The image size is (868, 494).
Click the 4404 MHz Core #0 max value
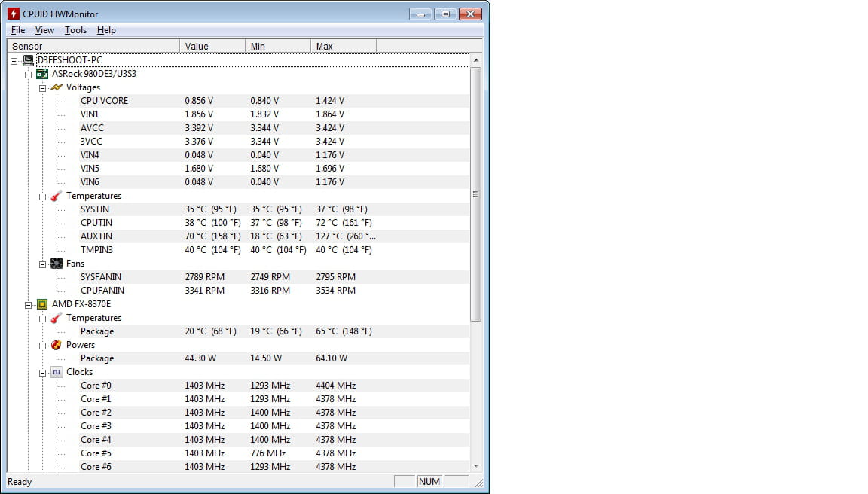[335, 386]
